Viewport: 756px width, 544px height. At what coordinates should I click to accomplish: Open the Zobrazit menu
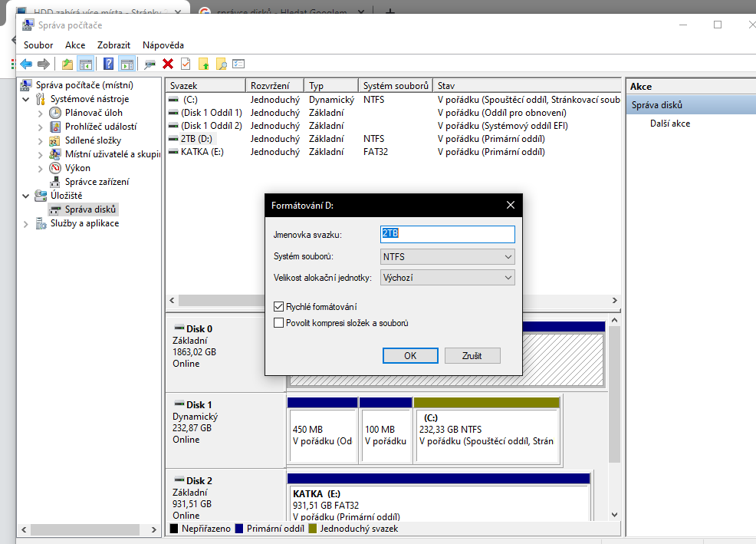(x=113, y=45)
